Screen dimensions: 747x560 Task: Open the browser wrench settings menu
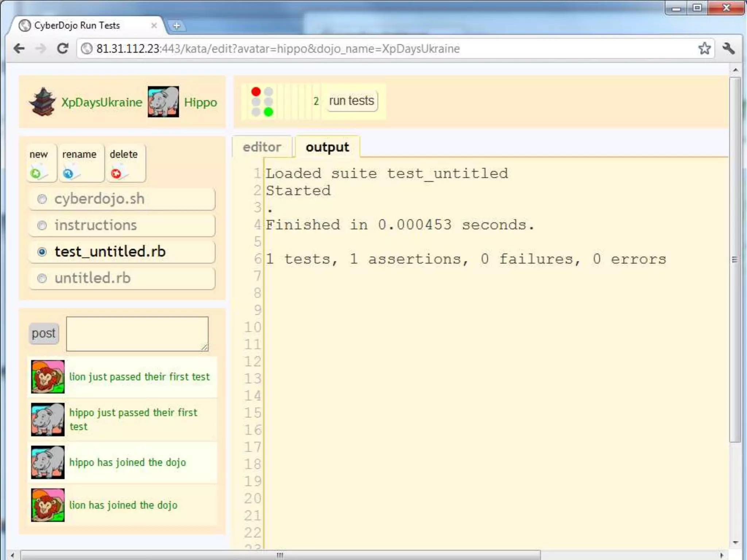point(728,48)
